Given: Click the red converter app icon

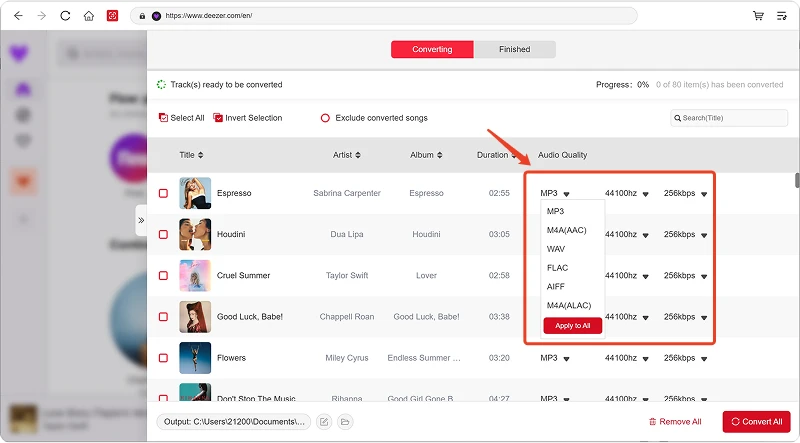Looking at the screenshot, I should pyautogui.click(x=112, y=16).
